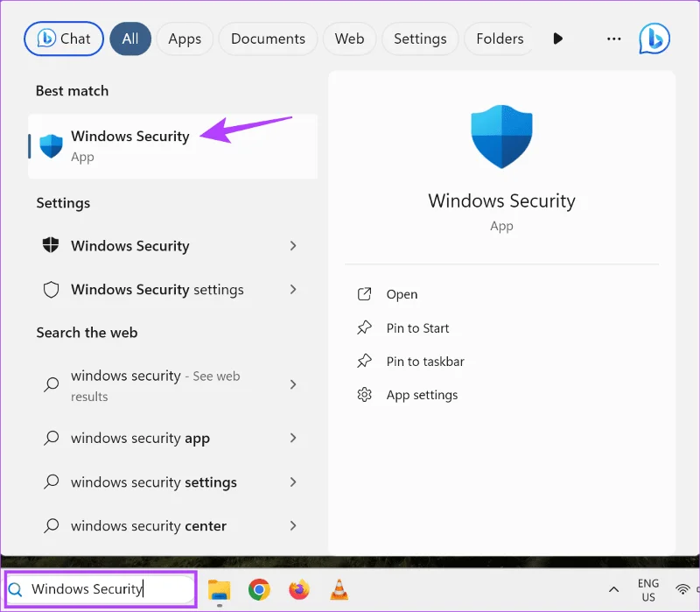Open the Windows Security best match app
Viewport: 700px width, 612px height.
click(172, 146)
